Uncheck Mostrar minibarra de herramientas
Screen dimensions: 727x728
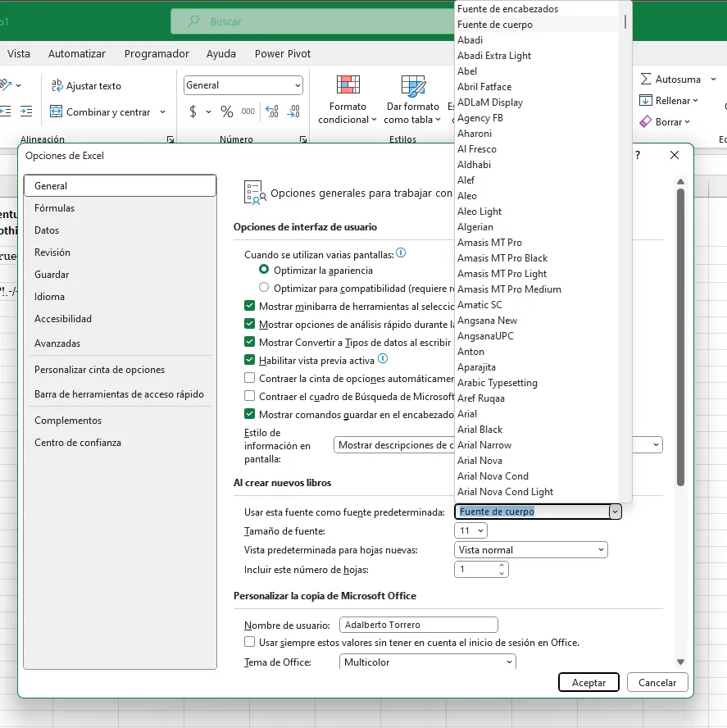click(x=249, y=306)
